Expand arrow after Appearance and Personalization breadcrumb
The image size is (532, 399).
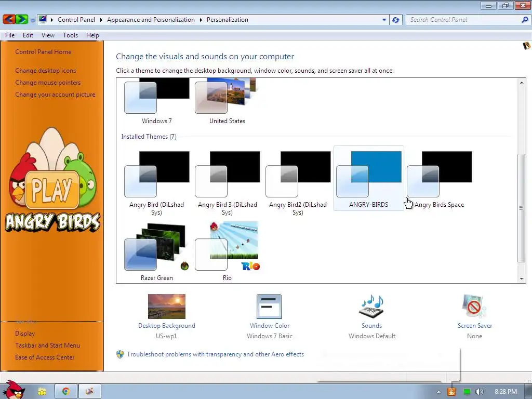point(201,20)
